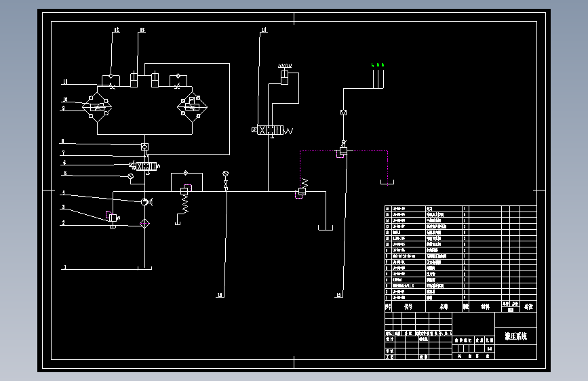Screen dimensions: 588x381
Task: Select the right-side throttle valve above right diamond
Action: tap(178, 87)
